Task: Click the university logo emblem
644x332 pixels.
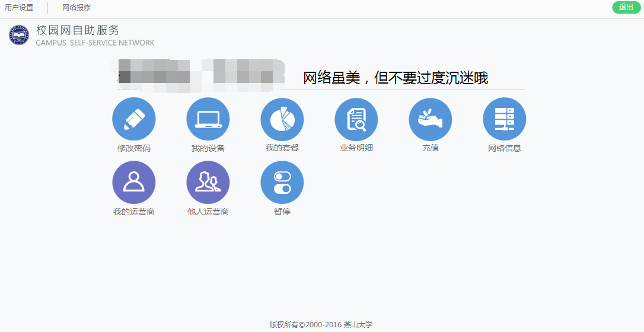Action: 19,35
